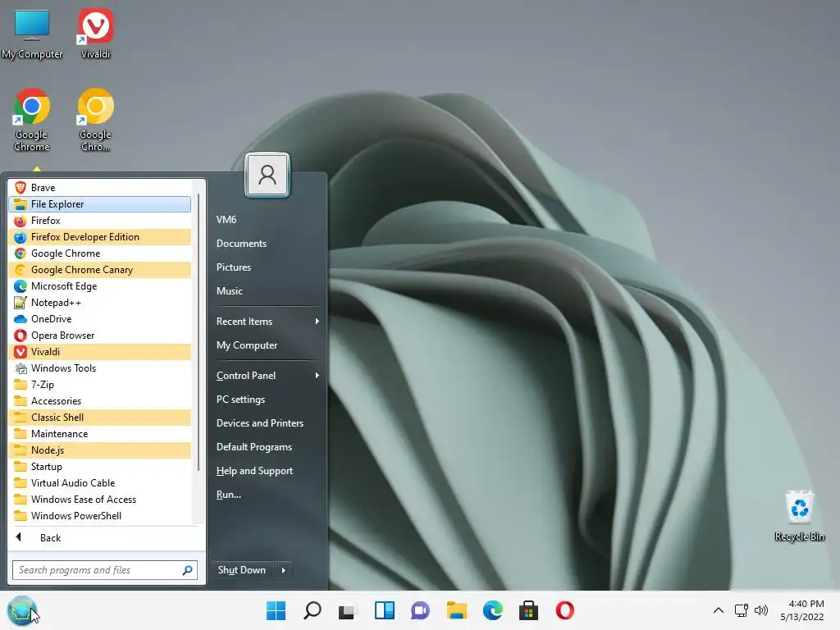Expand the 7-Zip folder
Image resolution: width=840 pixels, height=630 pixels.
99,385
